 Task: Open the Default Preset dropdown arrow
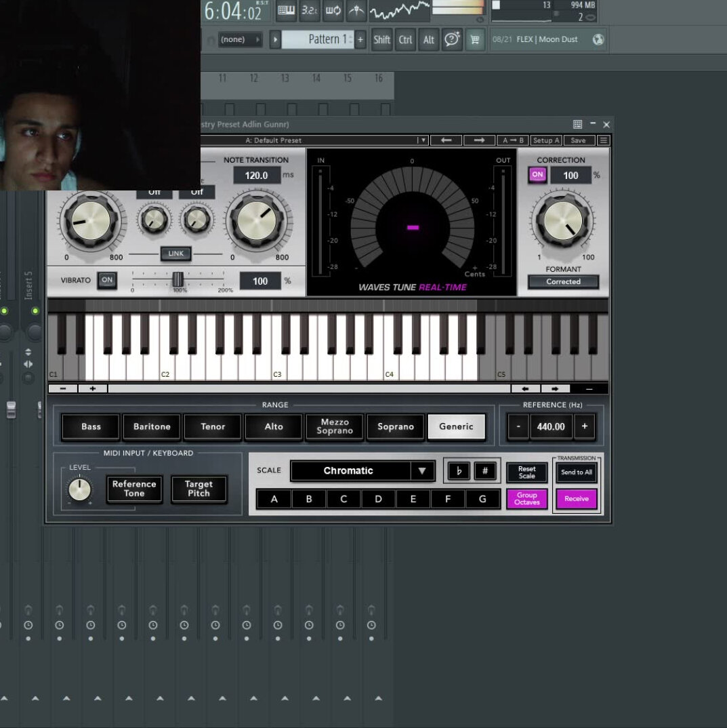click(423, 140)
